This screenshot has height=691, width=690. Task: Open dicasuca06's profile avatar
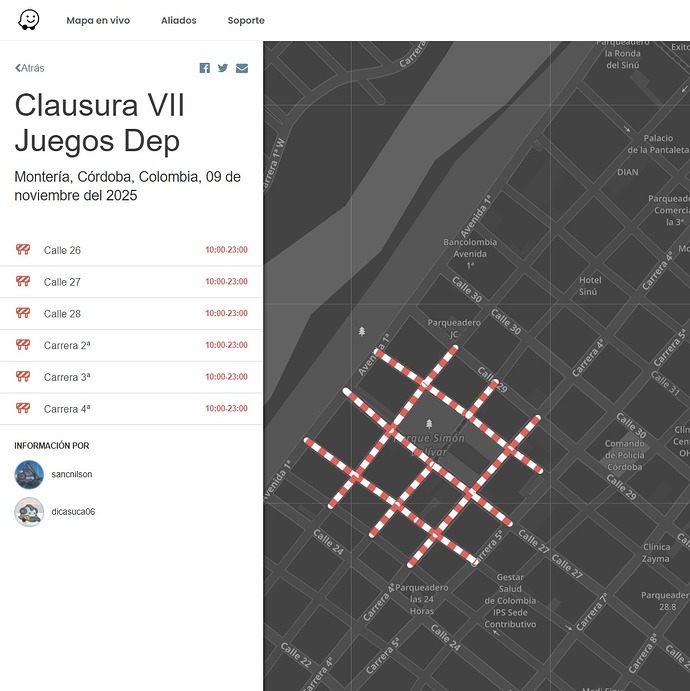tap(29, 512)
